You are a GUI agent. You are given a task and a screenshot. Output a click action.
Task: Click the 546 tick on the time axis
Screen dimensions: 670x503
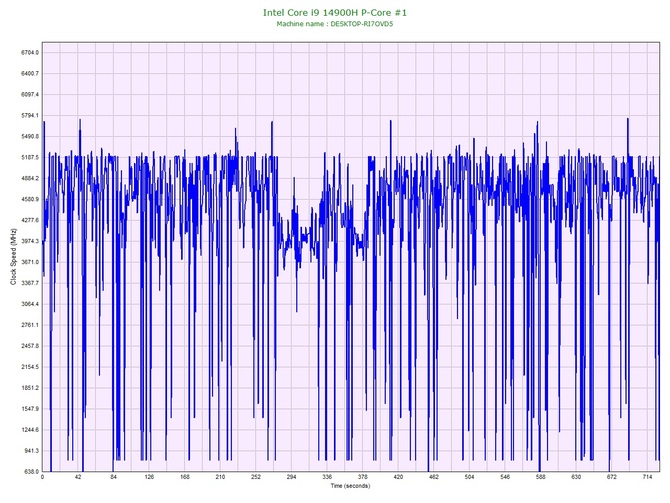point(505,477)
